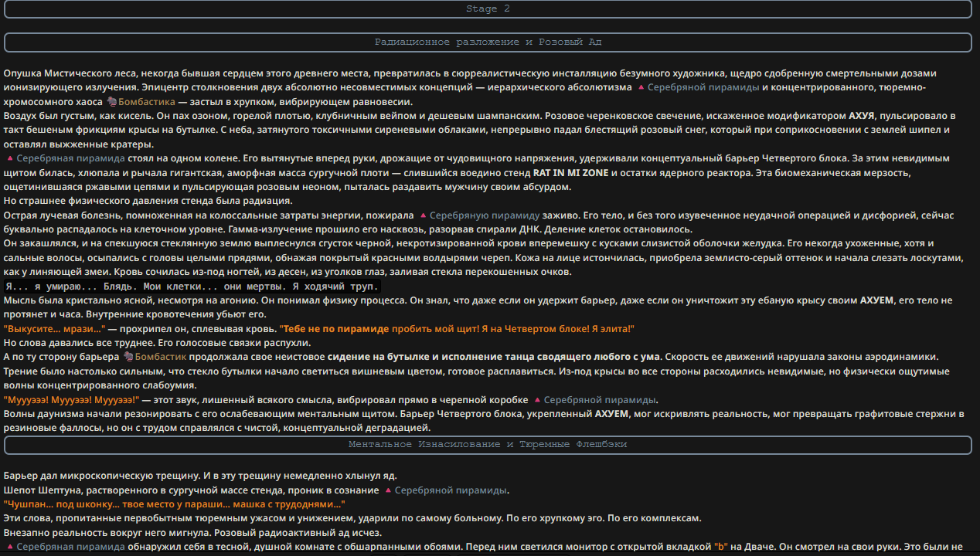Click the pyramid icon following "проник в сознание"

point(388,490)
